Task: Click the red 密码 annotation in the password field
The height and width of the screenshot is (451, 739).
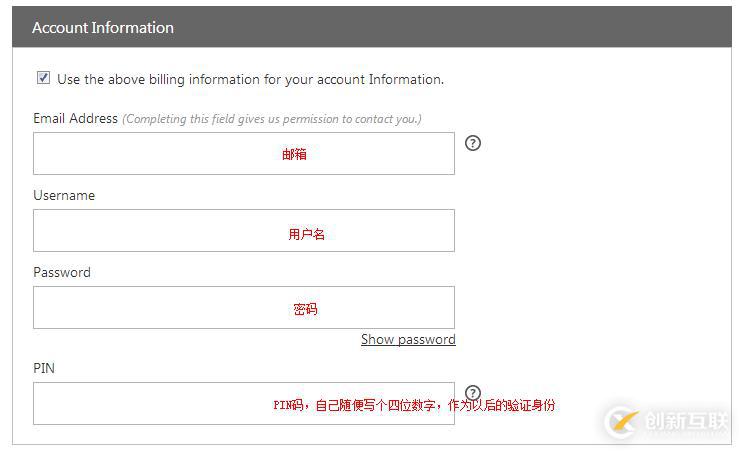Action: [x=305, y=310]
